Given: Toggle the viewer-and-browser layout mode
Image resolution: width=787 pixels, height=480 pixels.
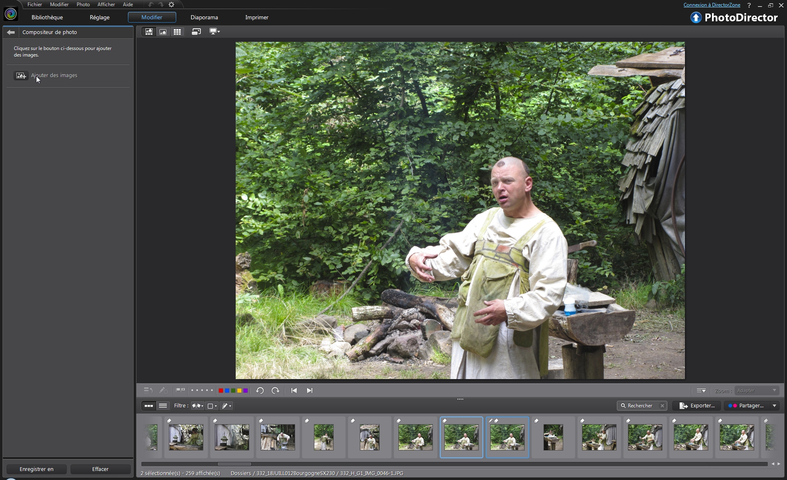Looking at the screenshot, I should 149,32.
